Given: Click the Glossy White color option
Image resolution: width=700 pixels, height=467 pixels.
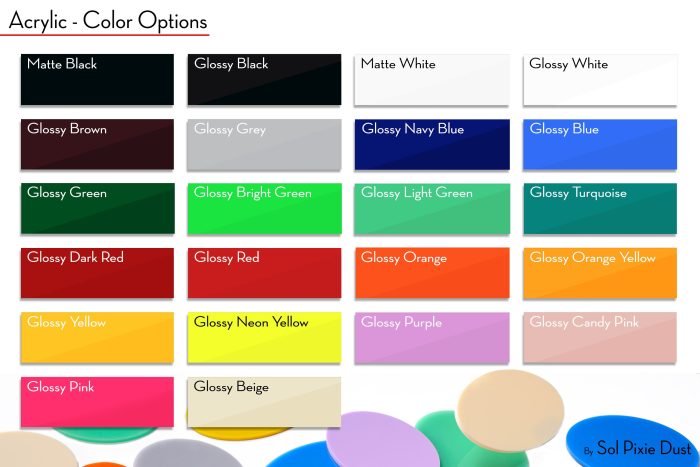Looking at the screenshot, I should 600,80.
